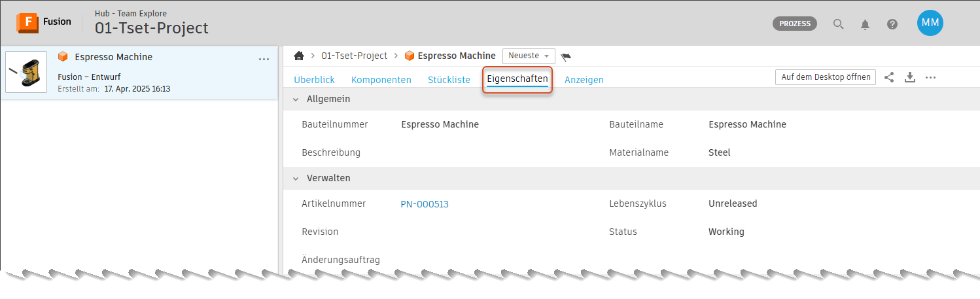This screenshot has width=980, height=299.
Task: Go to home icon in breadcrumb
Action: tap(299, 56)
